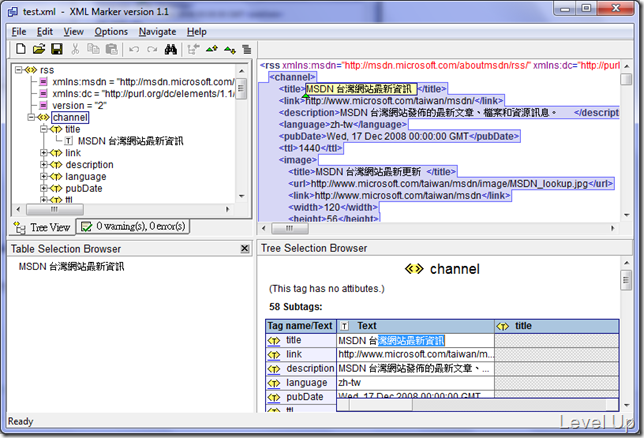Click the rss tag icon in tree

(31, 70)
